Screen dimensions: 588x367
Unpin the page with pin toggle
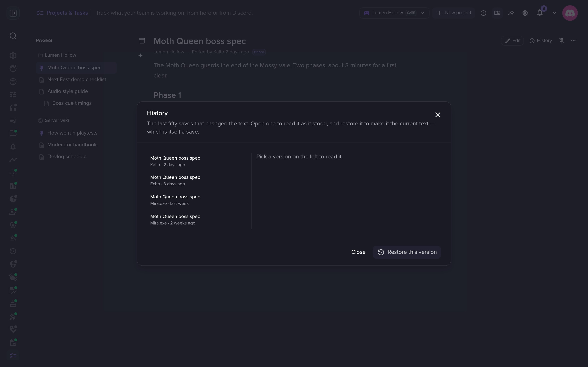(x=561, y=41)
